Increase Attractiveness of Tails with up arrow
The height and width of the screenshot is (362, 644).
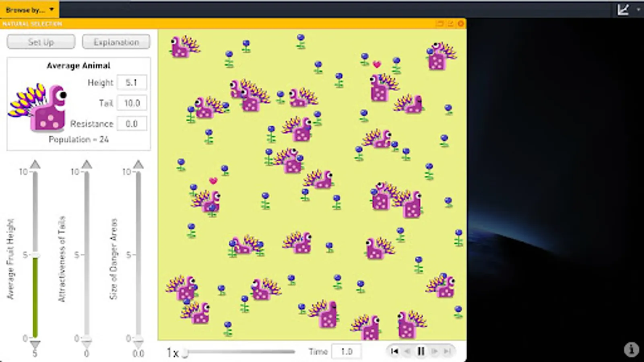coord(87,165)
